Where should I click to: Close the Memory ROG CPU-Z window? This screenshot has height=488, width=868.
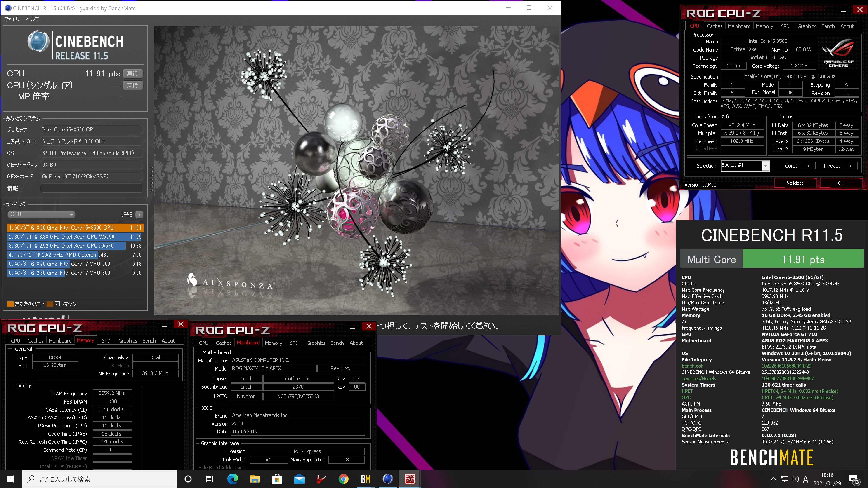[181, 324]
